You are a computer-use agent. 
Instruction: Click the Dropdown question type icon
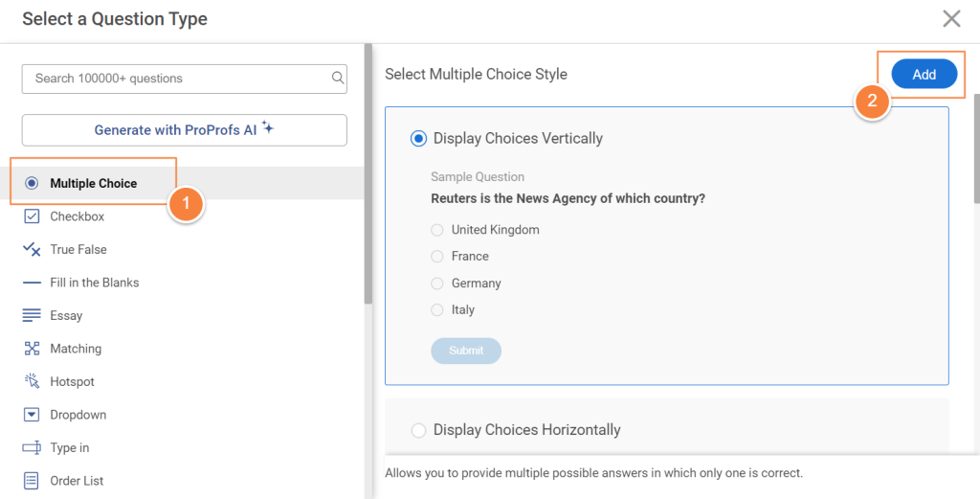[x=32, y=415]
